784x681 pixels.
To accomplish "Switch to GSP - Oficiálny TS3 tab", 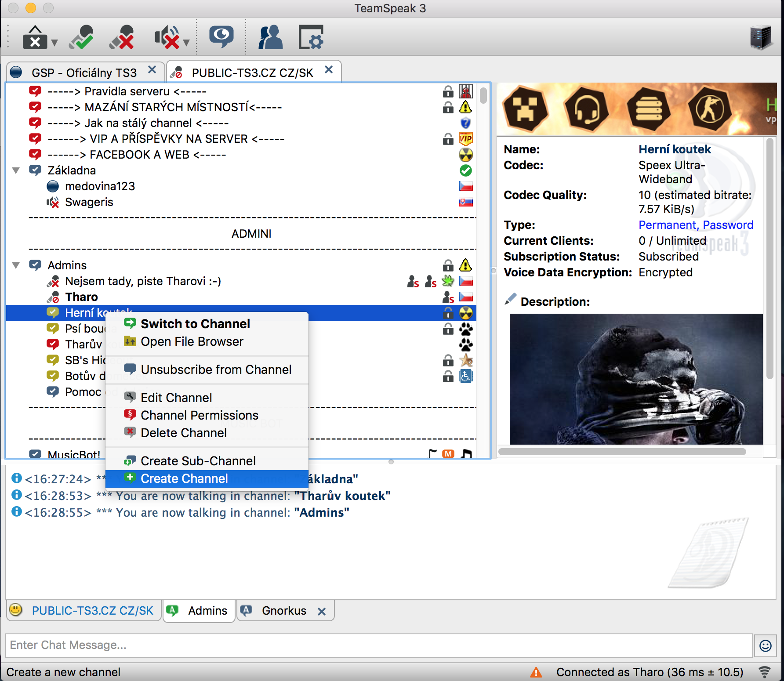I will 84,72.
